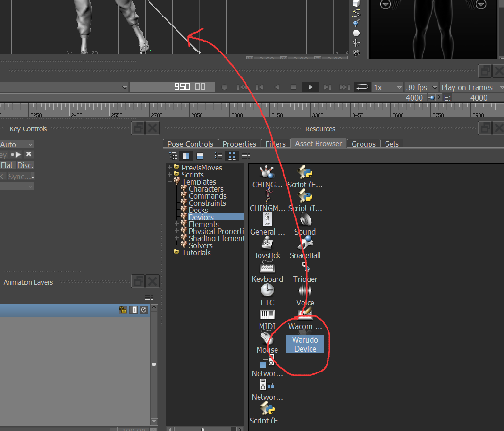Image resolution: width=504 pixels, height=431 pixels.
Task: Select the Warudo Device asset
Action: [x=305, y=344]
